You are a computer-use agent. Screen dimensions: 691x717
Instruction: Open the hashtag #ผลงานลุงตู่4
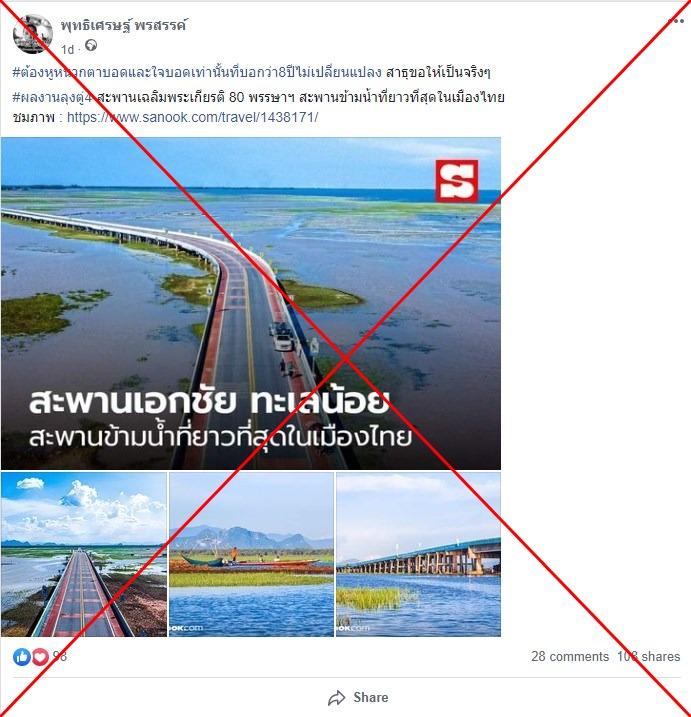click(x=53, y=97)
